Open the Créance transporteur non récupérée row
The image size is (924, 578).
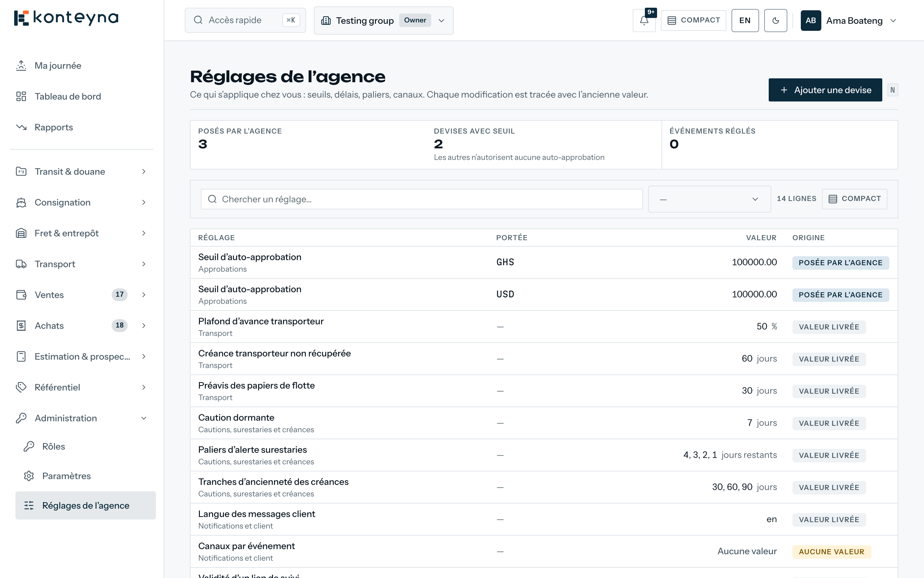544,359
